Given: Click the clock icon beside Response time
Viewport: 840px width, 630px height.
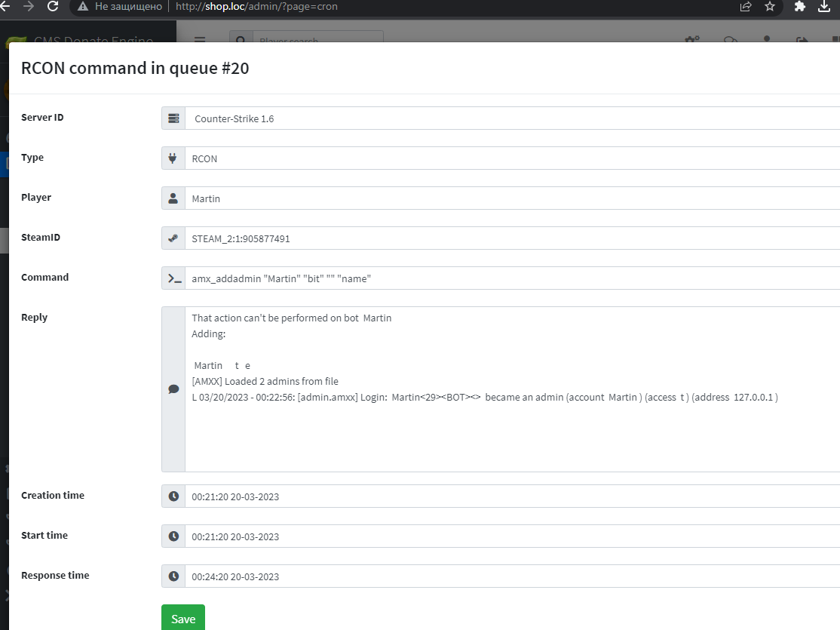Looking at the screenshot, I should [x=173, y=576].
